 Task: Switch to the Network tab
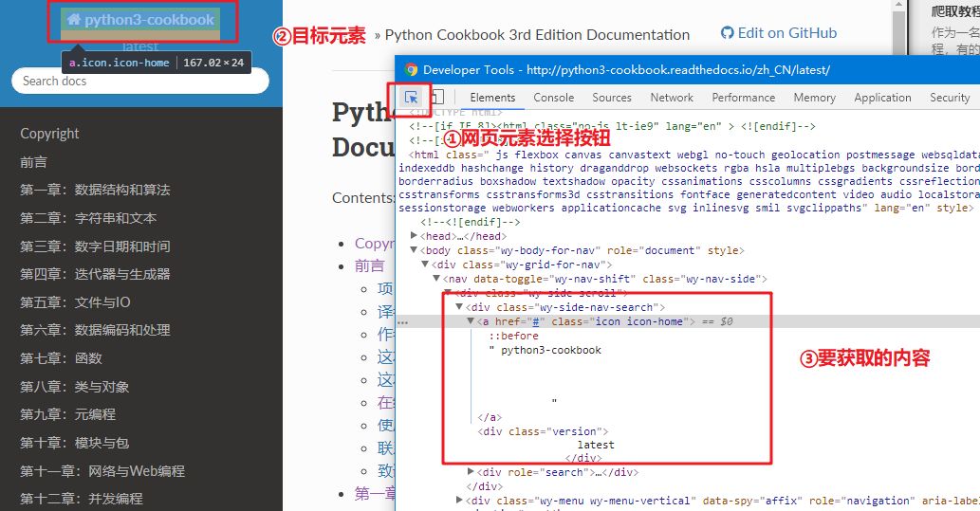[672, 98]
